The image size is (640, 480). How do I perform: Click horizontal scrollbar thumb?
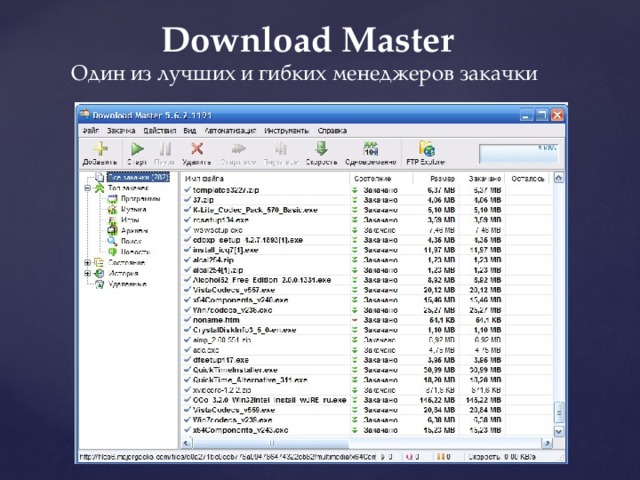coord(271,443)
